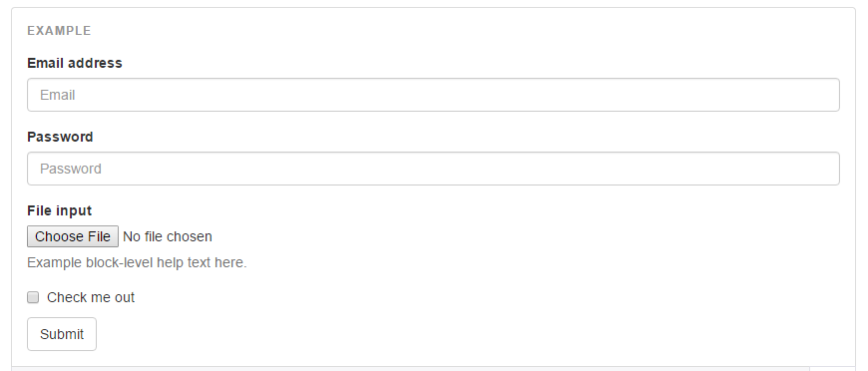Click the Email address input field
Viewport: 868px width, 371px height.
[x=433, y=95]
